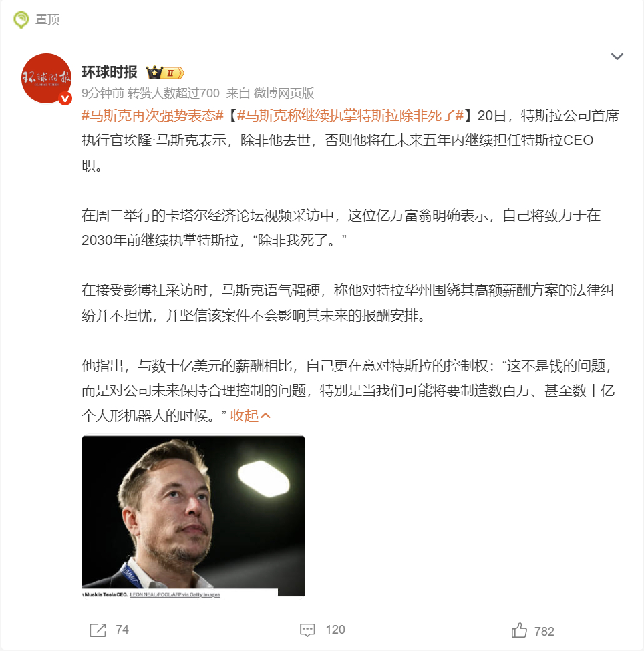Click the crown membership level badge
This screenshot has width=644, height=651.
pos(165,73)
